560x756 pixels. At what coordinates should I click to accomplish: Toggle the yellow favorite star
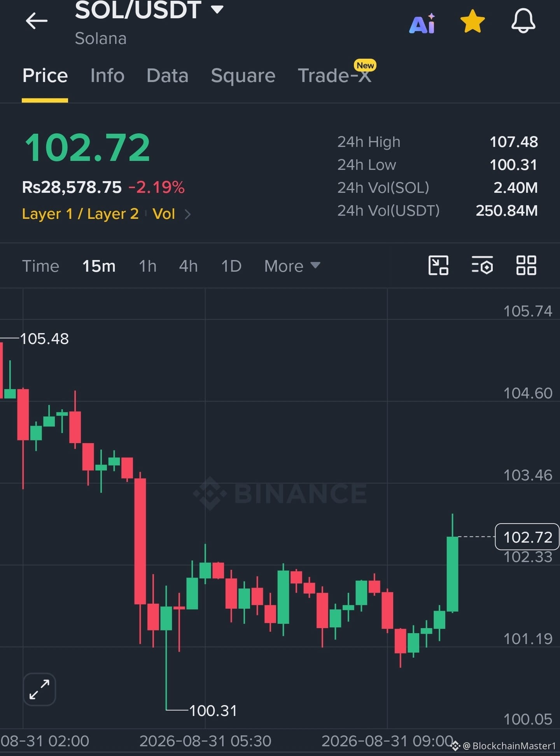[x=472, y=21]
